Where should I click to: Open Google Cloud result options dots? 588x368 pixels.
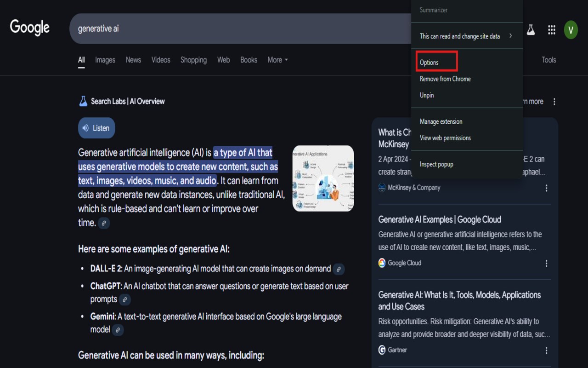coord(546,264)
